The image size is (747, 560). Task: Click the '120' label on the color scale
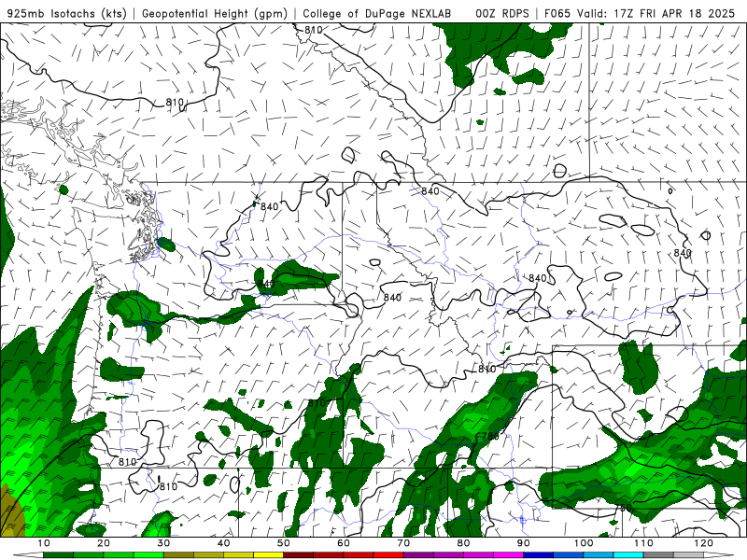pyautogui.click(x=703, y=543)
